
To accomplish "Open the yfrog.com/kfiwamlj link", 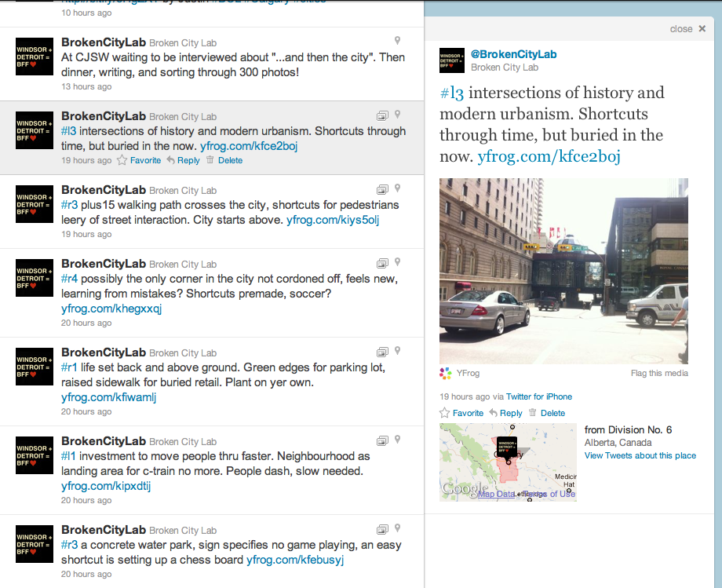I will click(108, 397).
